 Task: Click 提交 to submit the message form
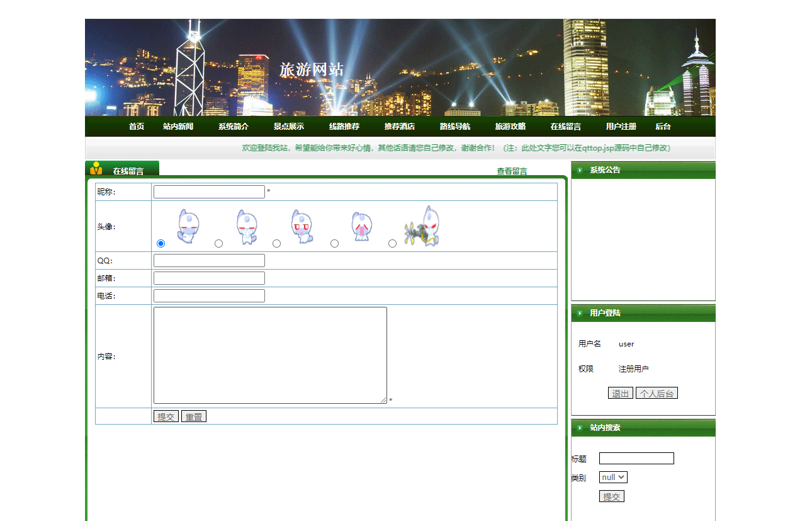coord(166,416)
